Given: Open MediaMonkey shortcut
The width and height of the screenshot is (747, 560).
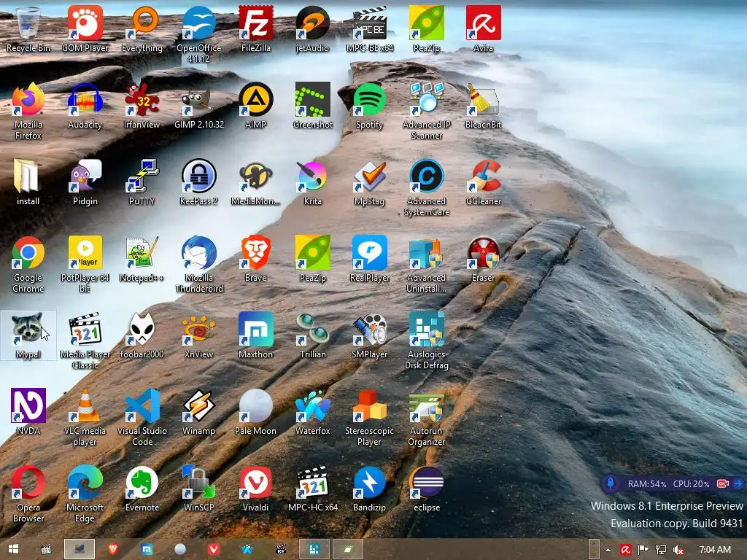Looking at the screenshot, I should (256, 182).
